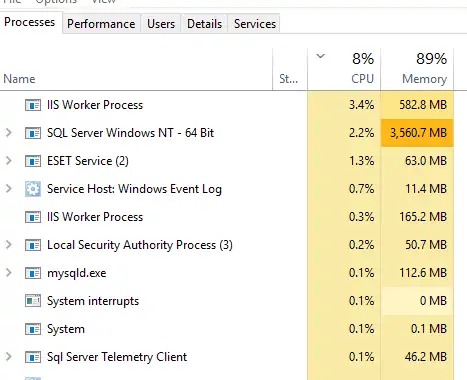Click the ESET Service (2) process icon
467x380 pixels.
point(33,161)
